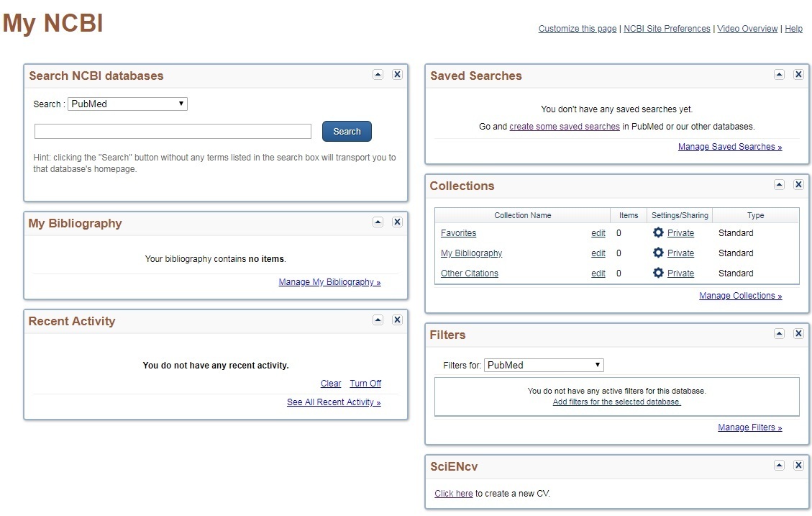Close the Filters panel

798,334
